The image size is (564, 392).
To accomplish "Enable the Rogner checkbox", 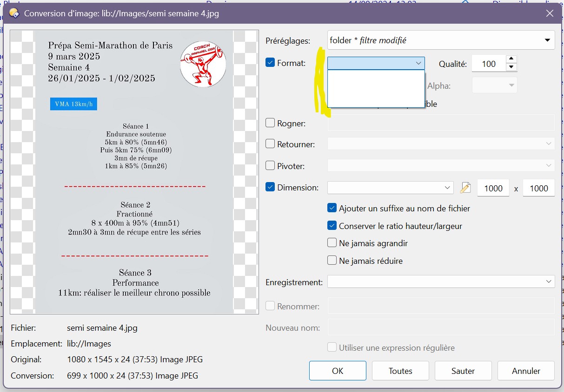I will [x=270, y=123].
